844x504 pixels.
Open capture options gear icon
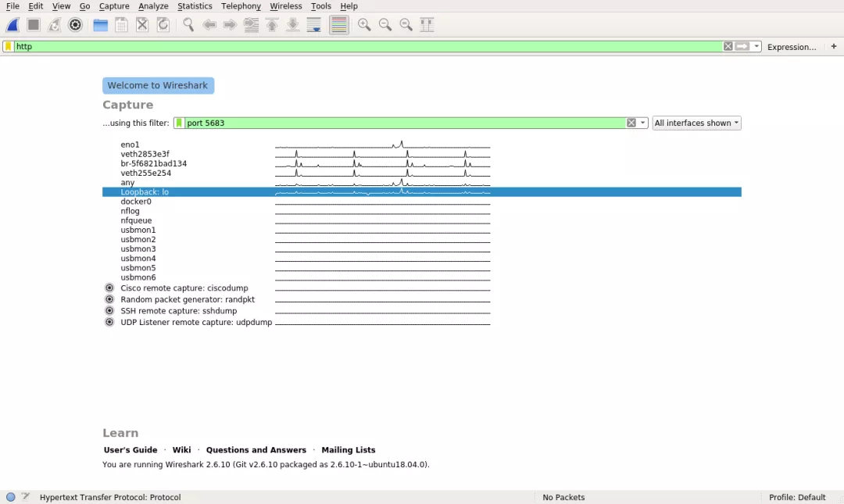pos(75,25)
